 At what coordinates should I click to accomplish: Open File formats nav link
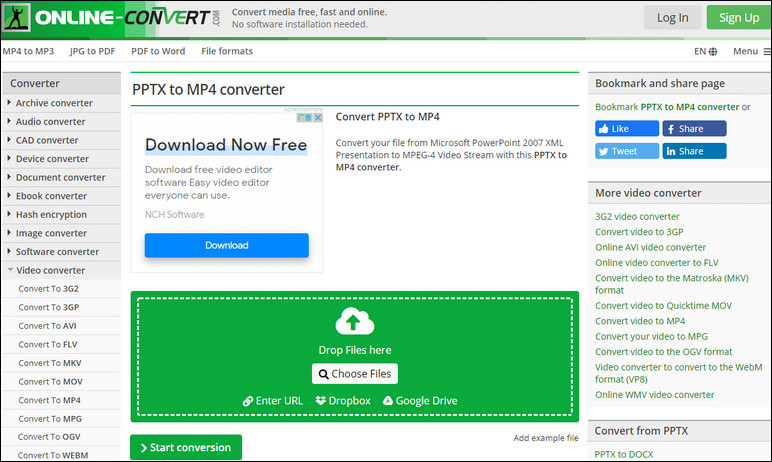tap(227, 51)
